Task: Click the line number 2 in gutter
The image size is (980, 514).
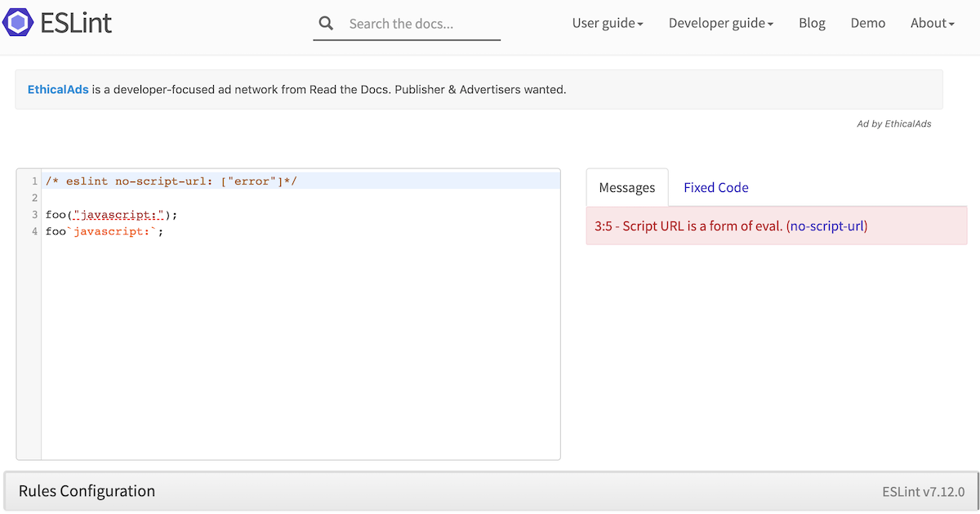Action: pyautogui.click(x=34, y=198)
